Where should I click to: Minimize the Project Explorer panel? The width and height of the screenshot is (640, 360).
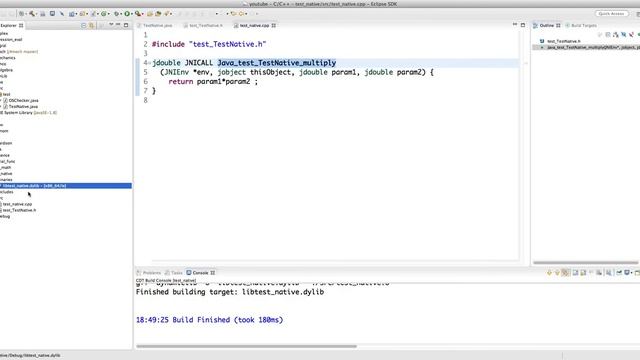[118, 25]
